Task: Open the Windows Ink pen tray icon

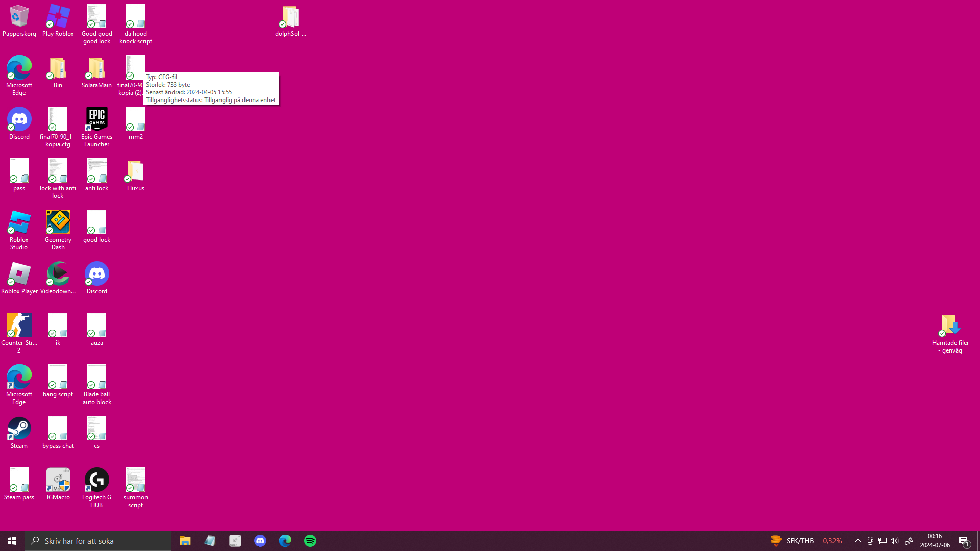Action: coord(909,541)
